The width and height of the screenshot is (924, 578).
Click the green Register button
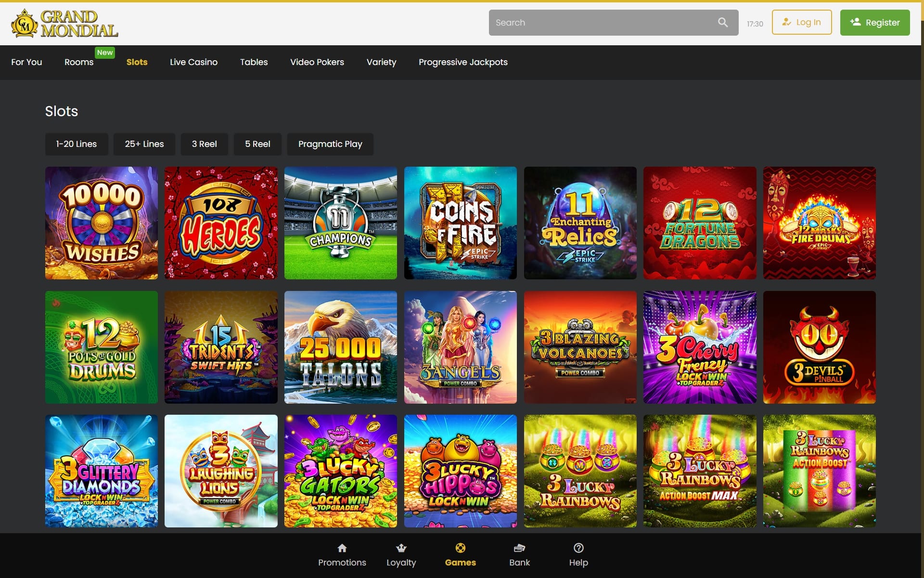874,23
